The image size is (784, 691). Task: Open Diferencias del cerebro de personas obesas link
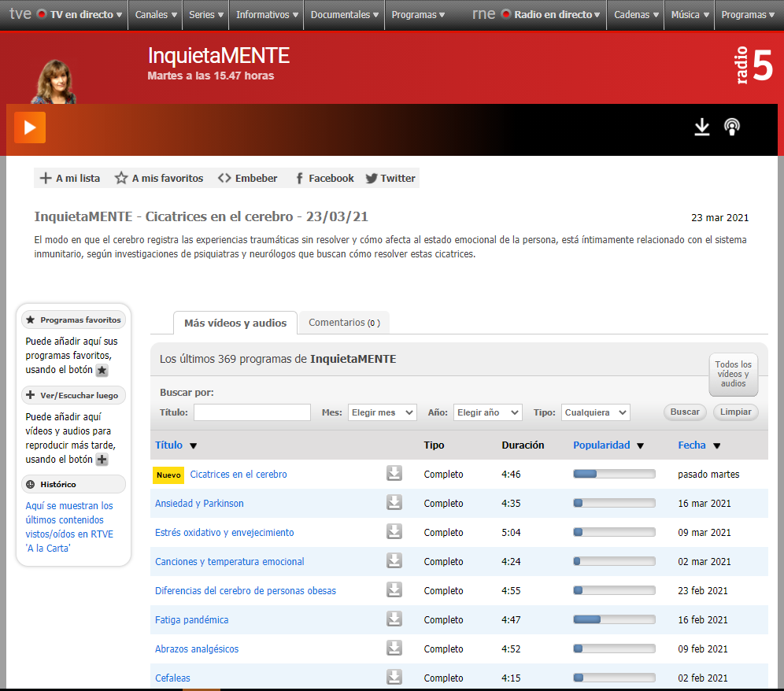point(246,590)
